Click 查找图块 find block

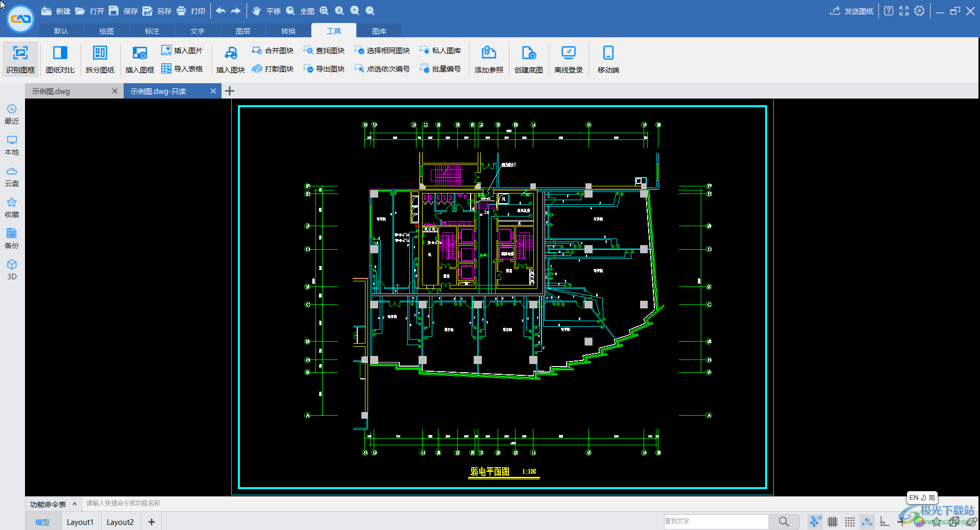(324, 51)
